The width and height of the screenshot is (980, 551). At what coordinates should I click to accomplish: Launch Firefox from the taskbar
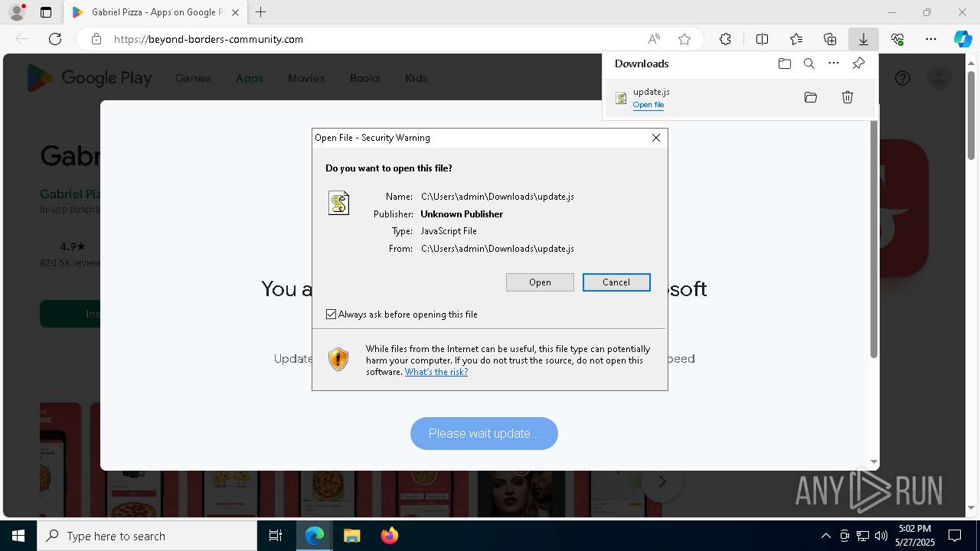click(x=389, y=536)
